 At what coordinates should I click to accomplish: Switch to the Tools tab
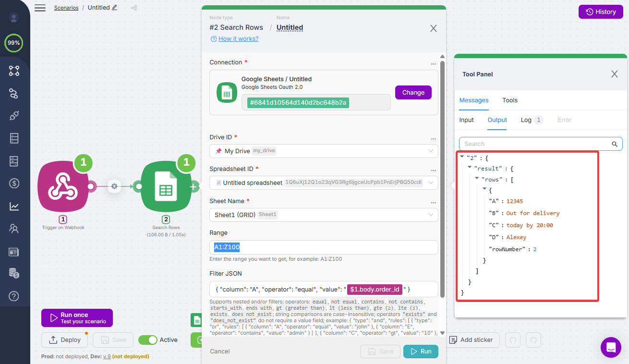point(509,100)
